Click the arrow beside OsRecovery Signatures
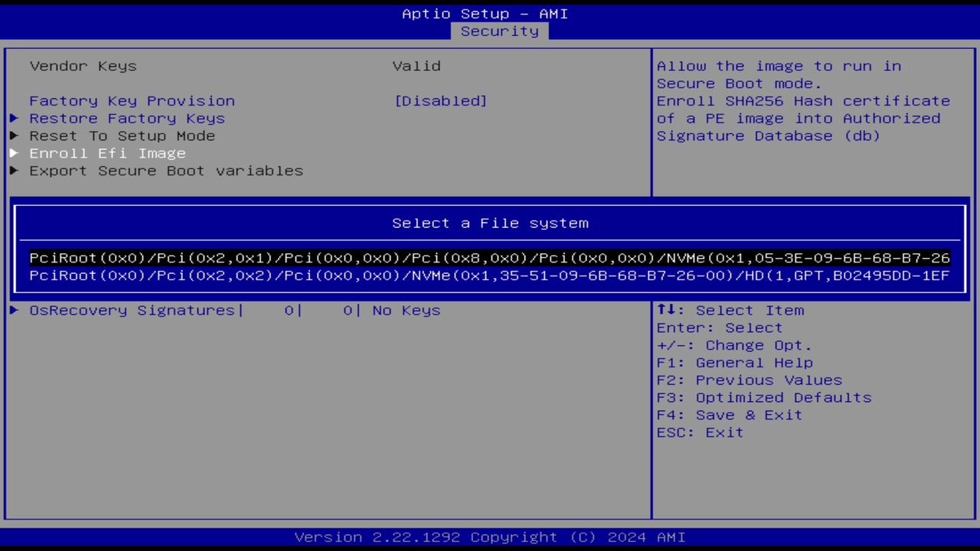This screenshot has height=551, width=980. tap(15, 311)
